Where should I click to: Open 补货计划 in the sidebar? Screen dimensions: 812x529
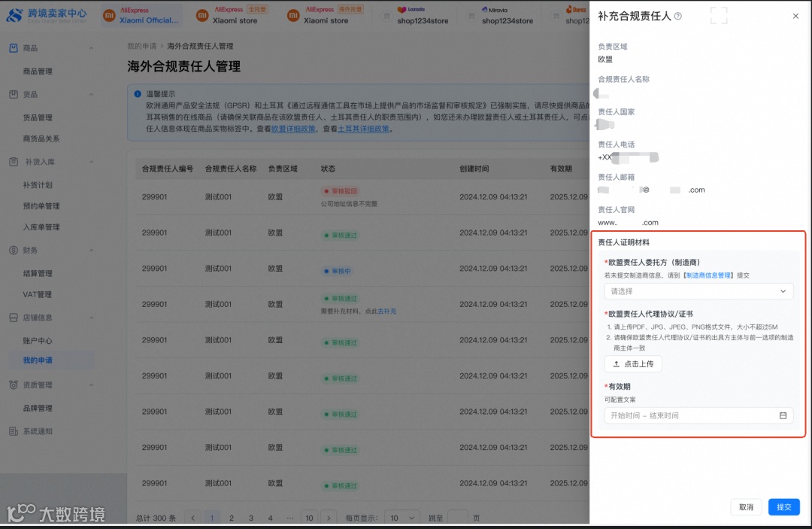pos(38,185)
